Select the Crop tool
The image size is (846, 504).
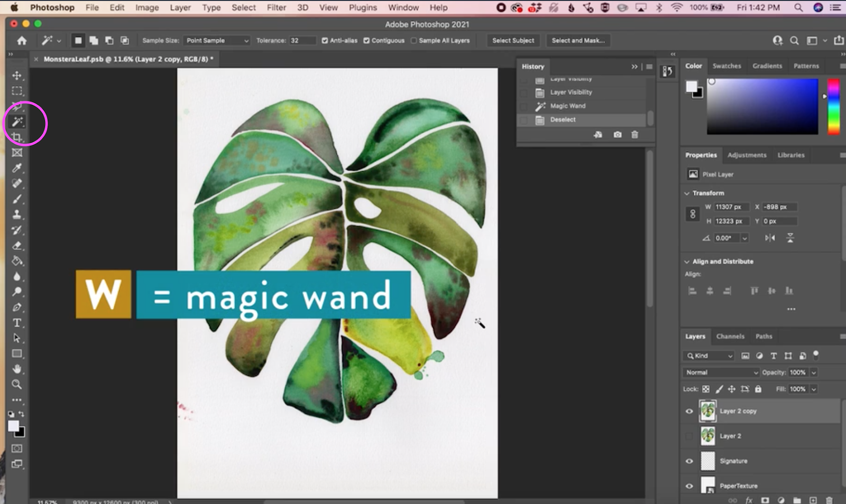pyautogui.click(x=17, y=137)
